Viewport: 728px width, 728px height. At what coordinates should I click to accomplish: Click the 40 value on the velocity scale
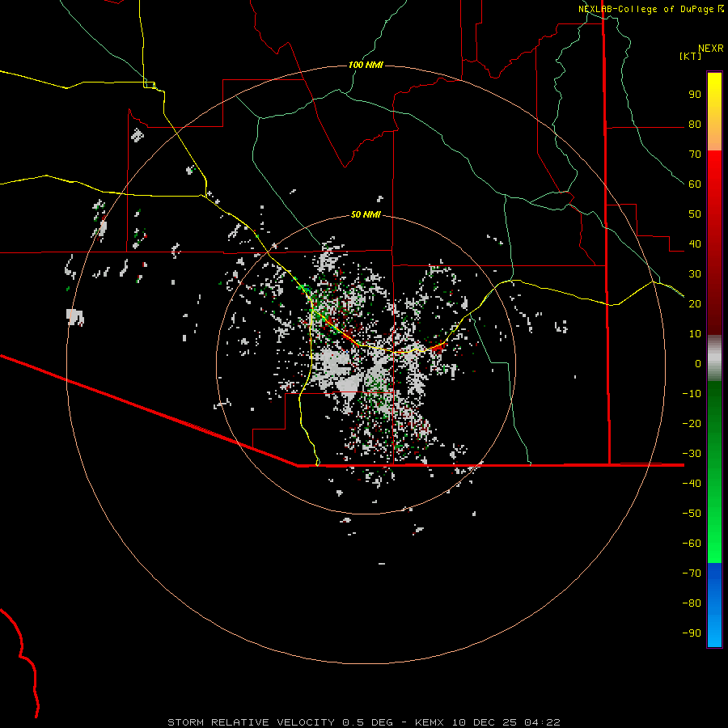click(x=695, y=244)
